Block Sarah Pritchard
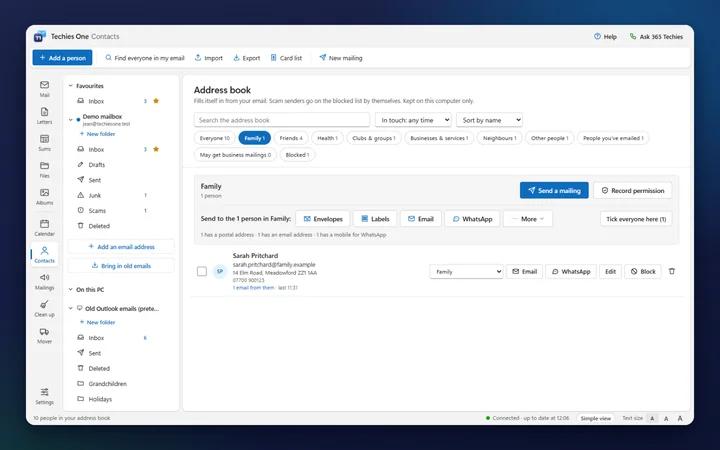Screen dimensions: 720x450 [643, 271]
